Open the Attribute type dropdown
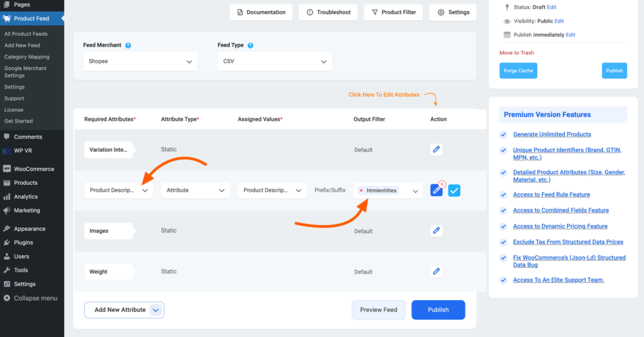Screen dimensions: 644x337 tap(196, 191)
